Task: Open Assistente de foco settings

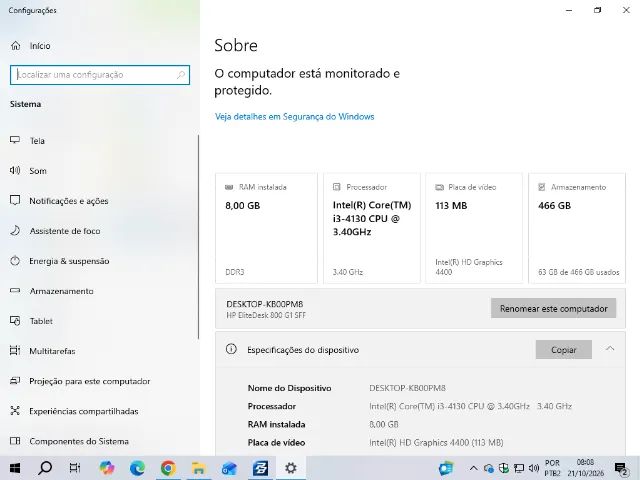Action: point(64,231)
